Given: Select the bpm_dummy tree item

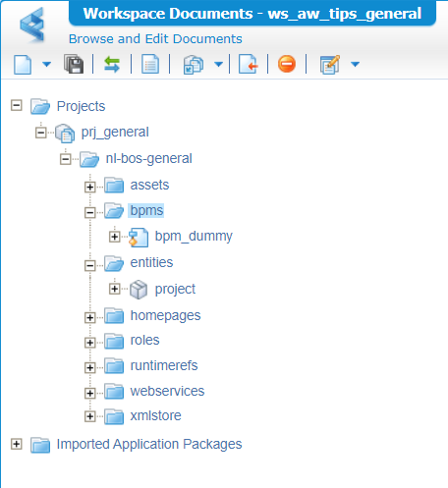Looking at the screenshot, I should pyautogui.click(x=194, y=236).
